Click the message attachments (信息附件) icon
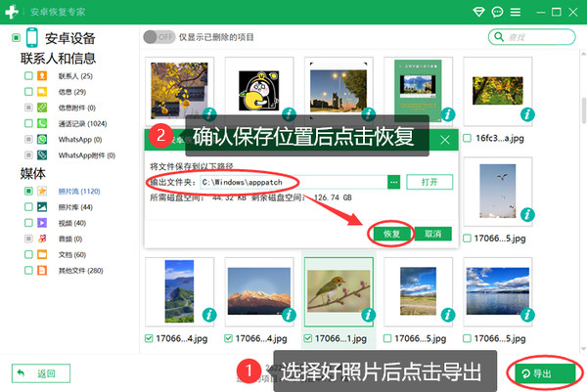 42,108
